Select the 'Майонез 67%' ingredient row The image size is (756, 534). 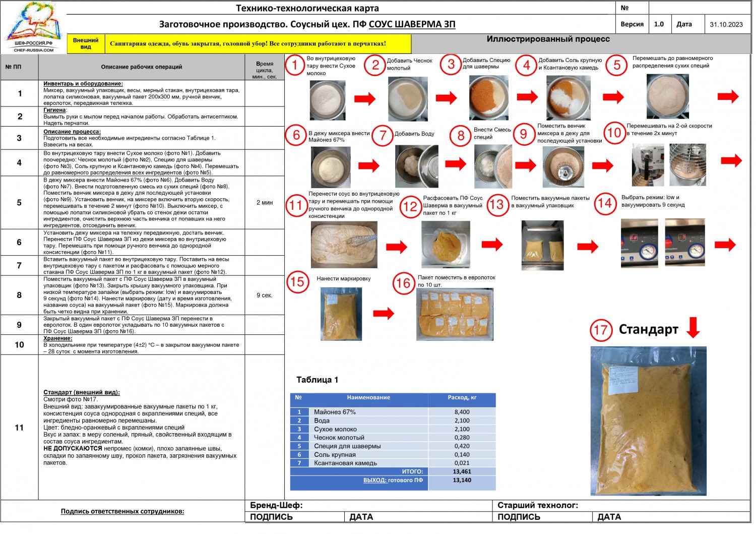pos(393,412)
